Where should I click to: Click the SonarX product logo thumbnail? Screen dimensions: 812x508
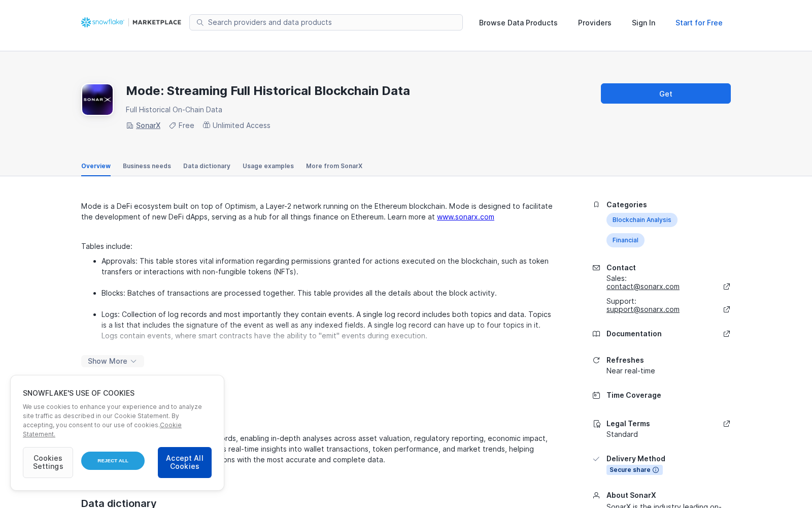97,100
